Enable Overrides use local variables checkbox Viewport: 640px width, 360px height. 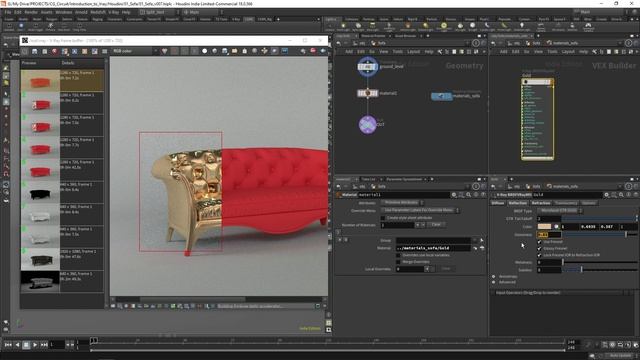pos(398,255)
